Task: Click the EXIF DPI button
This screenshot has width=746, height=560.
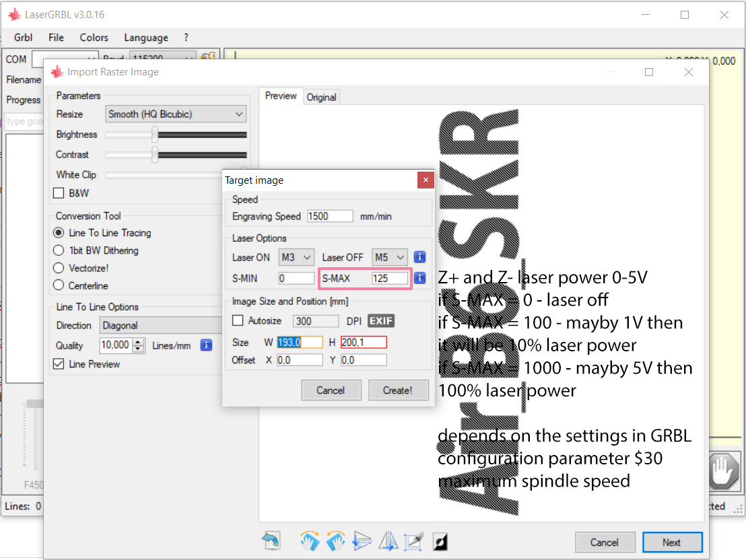Action: coord(381,321)
